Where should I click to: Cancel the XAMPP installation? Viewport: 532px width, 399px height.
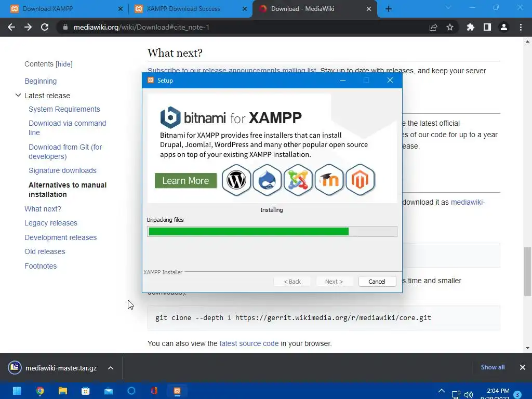(x=377, y=282)
